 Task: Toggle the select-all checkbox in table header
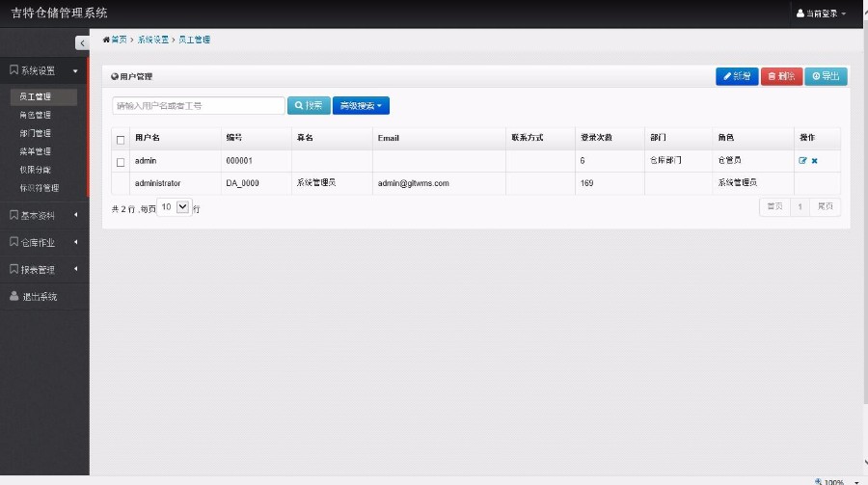click(x=121, y=140)
